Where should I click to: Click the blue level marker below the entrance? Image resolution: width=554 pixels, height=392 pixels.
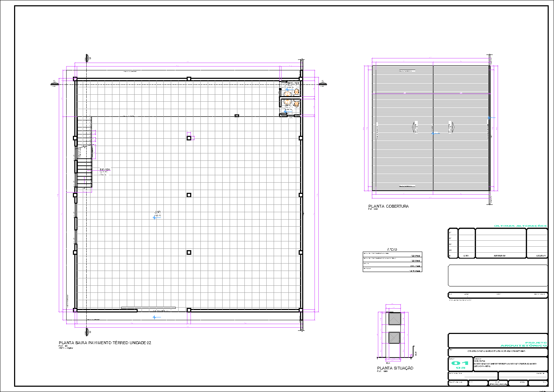click(x=156, y=317)
